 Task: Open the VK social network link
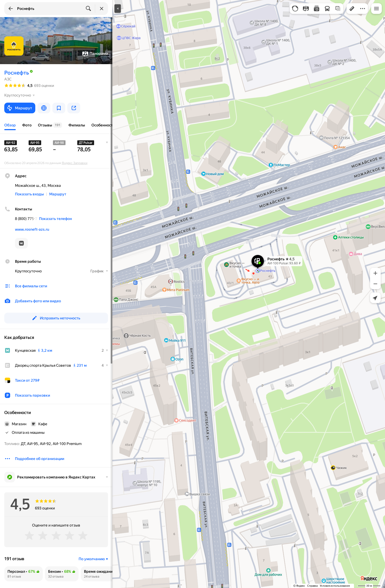point(21,243)
